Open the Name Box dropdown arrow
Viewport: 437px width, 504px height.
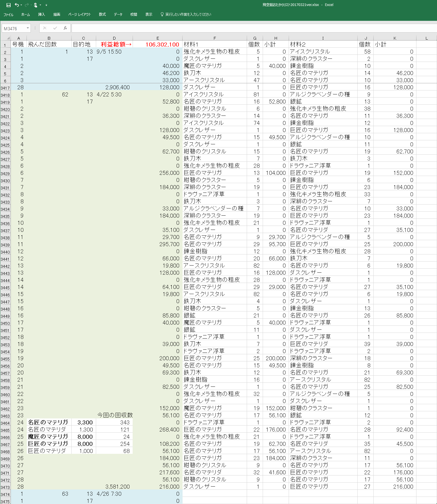coord(28,28)
